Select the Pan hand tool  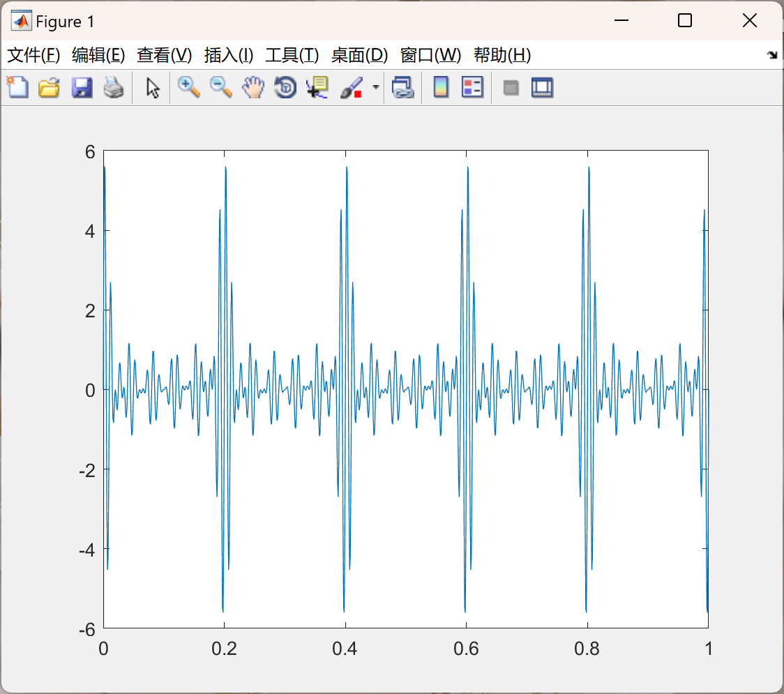253,87
